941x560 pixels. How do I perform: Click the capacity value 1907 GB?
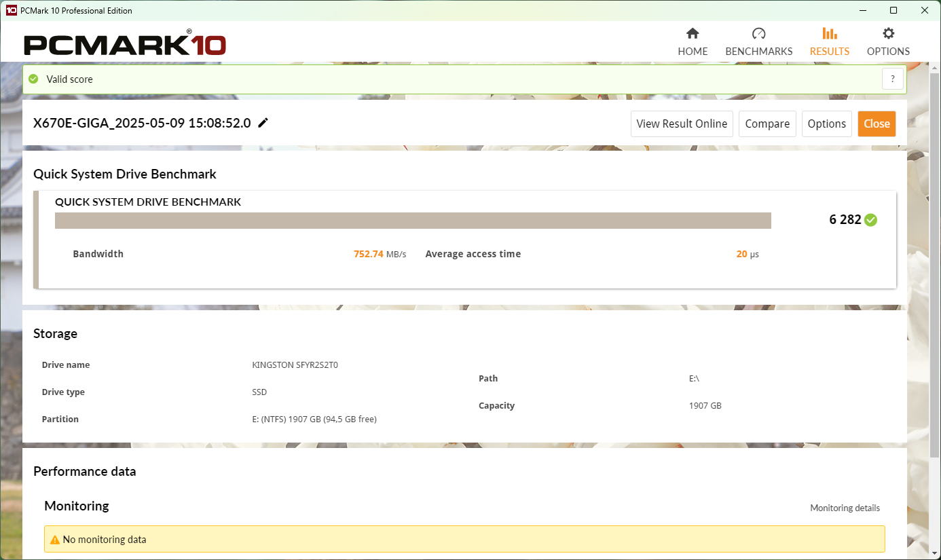[705, 406]
